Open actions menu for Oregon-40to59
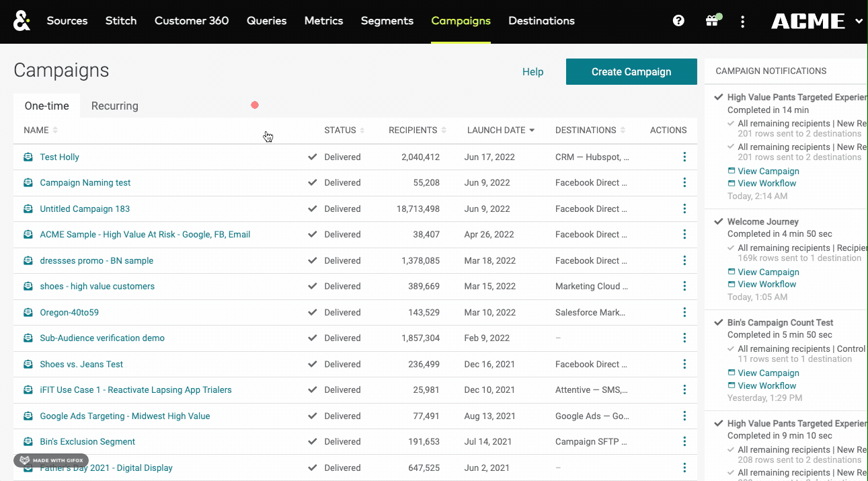 click(684, 312)
